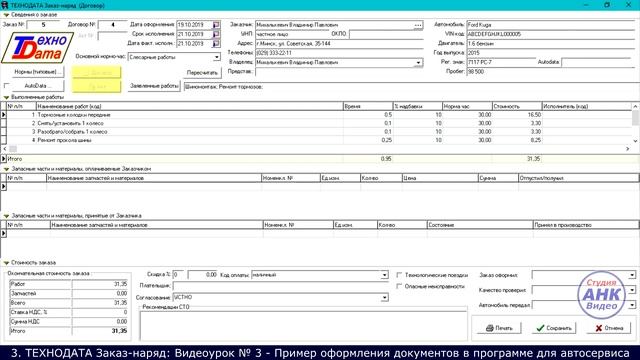Viewport: 640px width, 360px height.
Task: Tick the checkbox beside AutoData button
Action: [6, 86]
